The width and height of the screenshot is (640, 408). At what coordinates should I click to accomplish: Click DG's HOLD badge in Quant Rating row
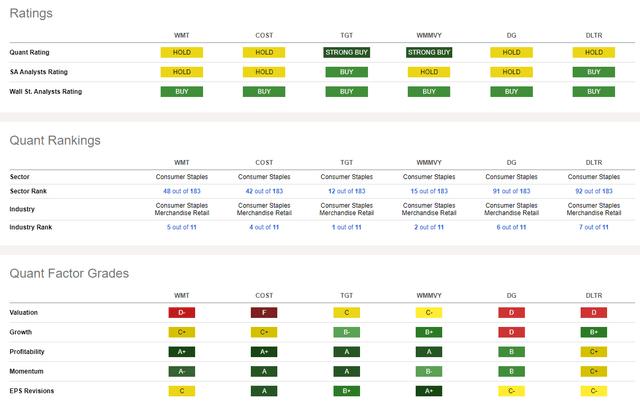pyautogui.click(x=511, y=52)
